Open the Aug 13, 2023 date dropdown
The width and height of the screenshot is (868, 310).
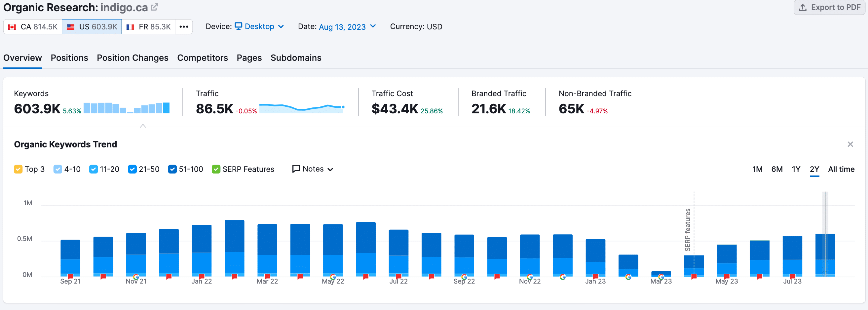click(x=347, y=27)
